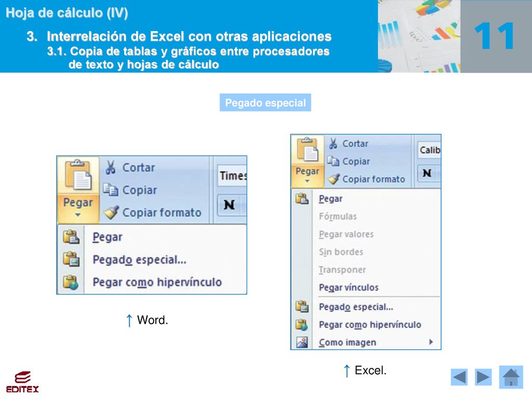Image resolution: width=532 pixels, height=399 pixels.
Task: Return to home using house icon
Action: [511, 377]
